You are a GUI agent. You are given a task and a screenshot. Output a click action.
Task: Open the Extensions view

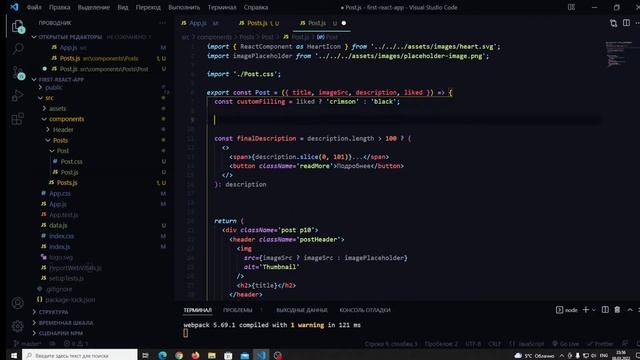(17, 119)
